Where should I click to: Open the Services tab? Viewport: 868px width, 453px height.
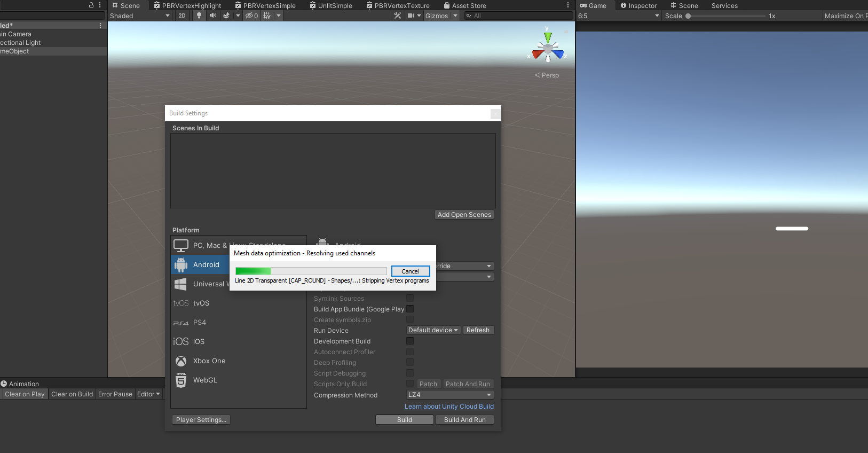pyautogui.click(x=724, y=5)
